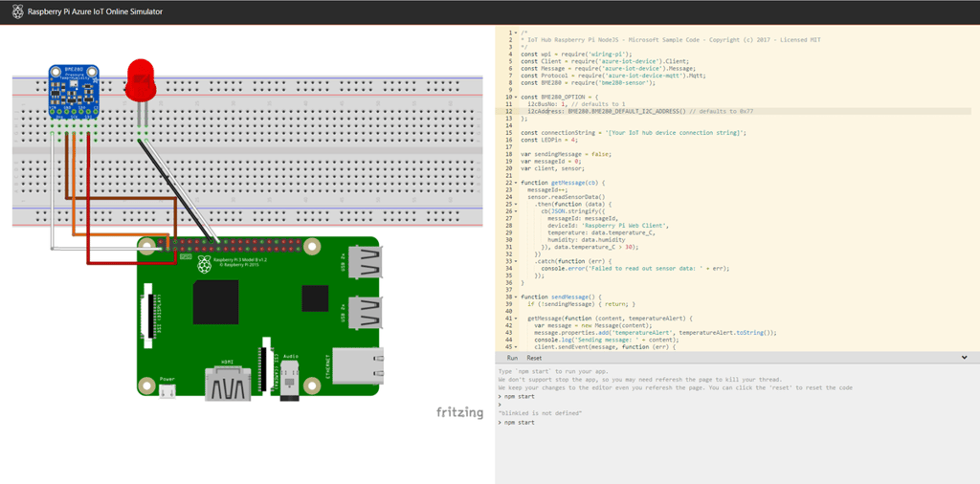980x484 pixels.
Task: Click the require('bme280-sensor') line
Action: tap(589, 82)
